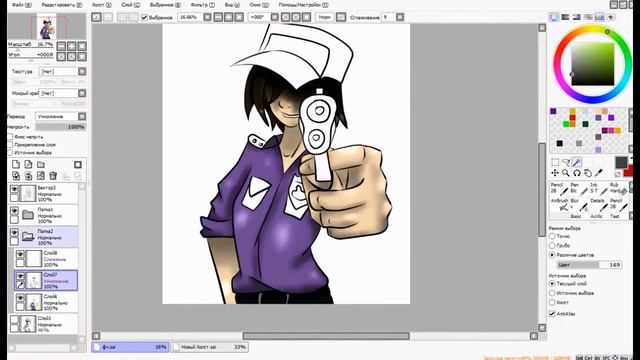Select Холст as selection source
This screenshot has width=640, height=360.
tap(552, 302)
